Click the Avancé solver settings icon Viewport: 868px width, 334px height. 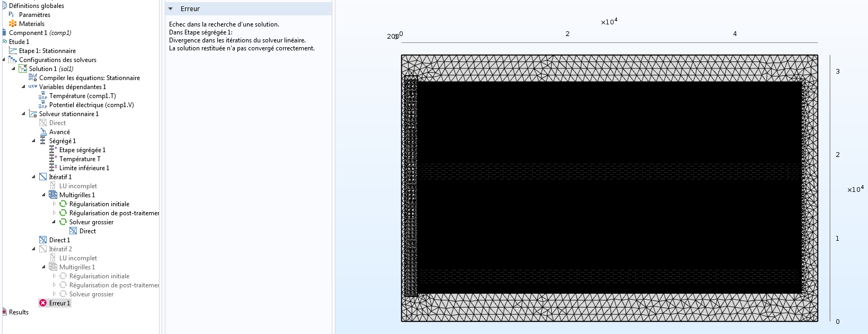coord(43,132)
